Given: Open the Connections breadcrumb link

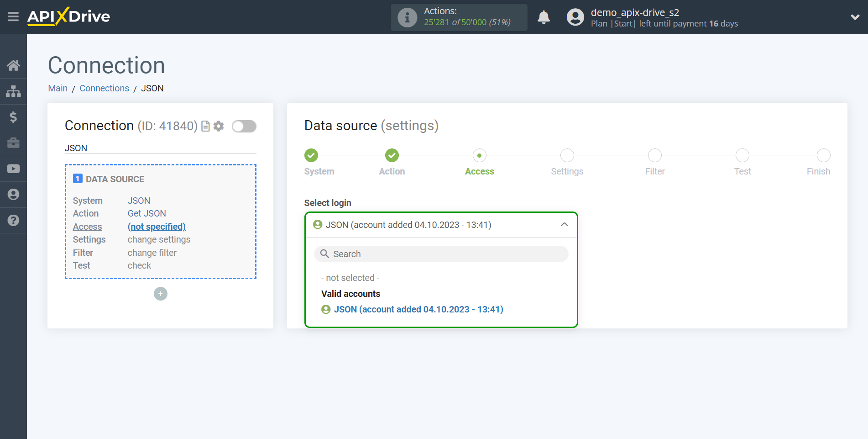Looking at the screenshot, I should tap(104, 88).
